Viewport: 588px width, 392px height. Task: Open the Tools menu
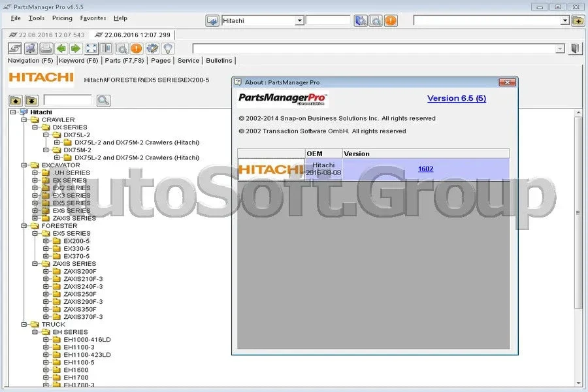37,18
